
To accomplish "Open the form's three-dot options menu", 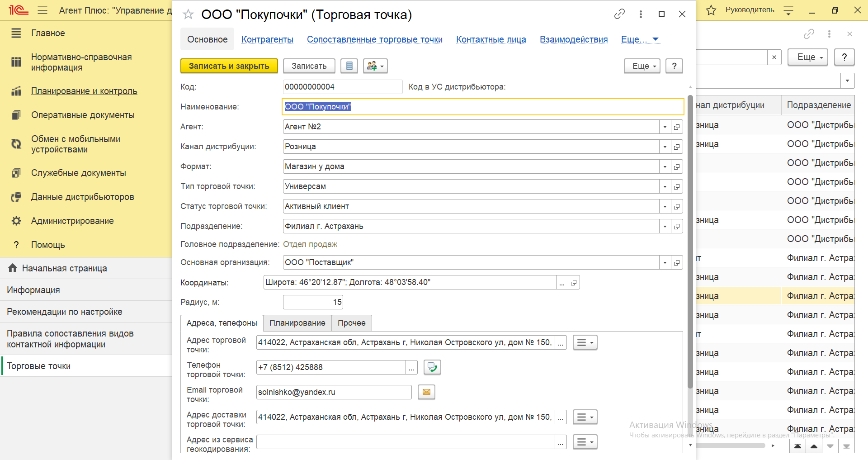I will pos(641,14).
